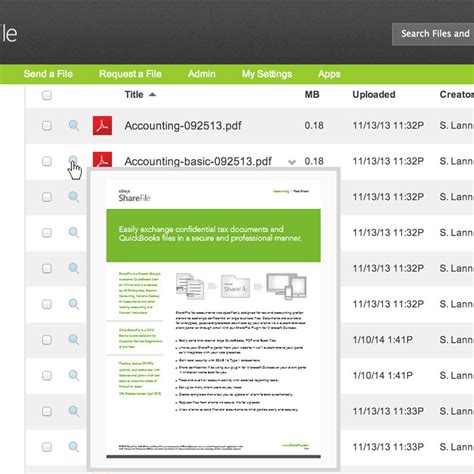474x474 pixels.
Task: Sort by Creator column header
Action: click(457, 95)
